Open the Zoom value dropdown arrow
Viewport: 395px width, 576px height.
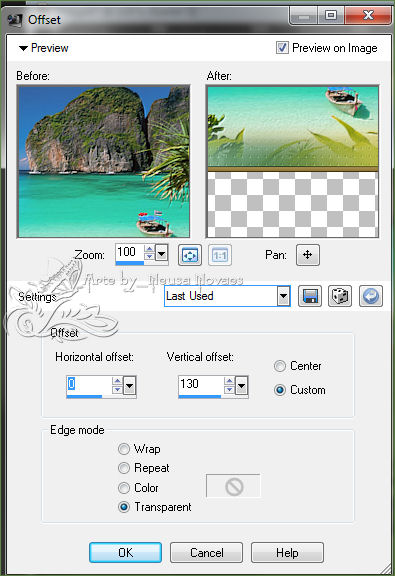pyautogui.click(x=162, y=253)
